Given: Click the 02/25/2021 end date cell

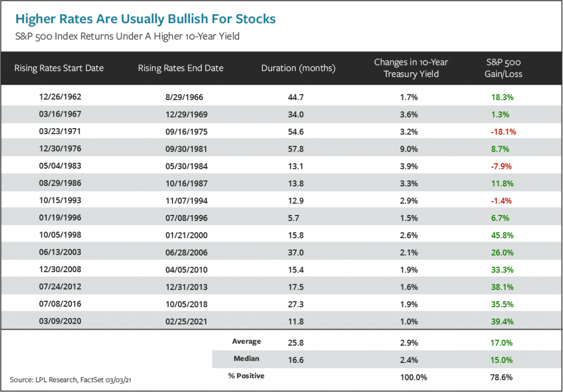Looking at the screenshot, I should point(180,321).
